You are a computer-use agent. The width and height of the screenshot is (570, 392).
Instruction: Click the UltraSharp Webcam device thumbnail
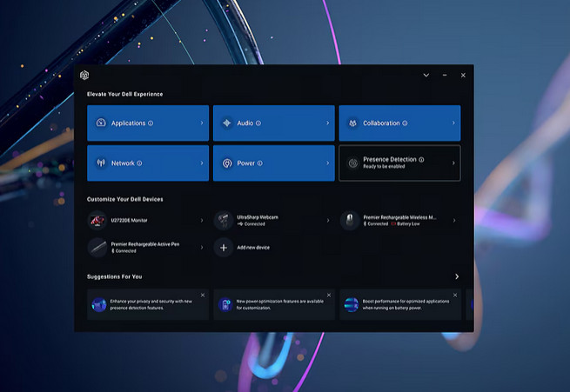223,220
